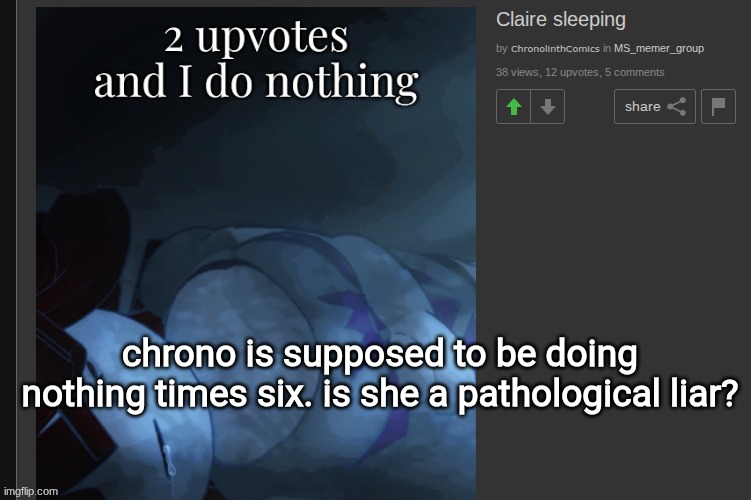
Task: Open the share button options
Action: tap(655, 106)
